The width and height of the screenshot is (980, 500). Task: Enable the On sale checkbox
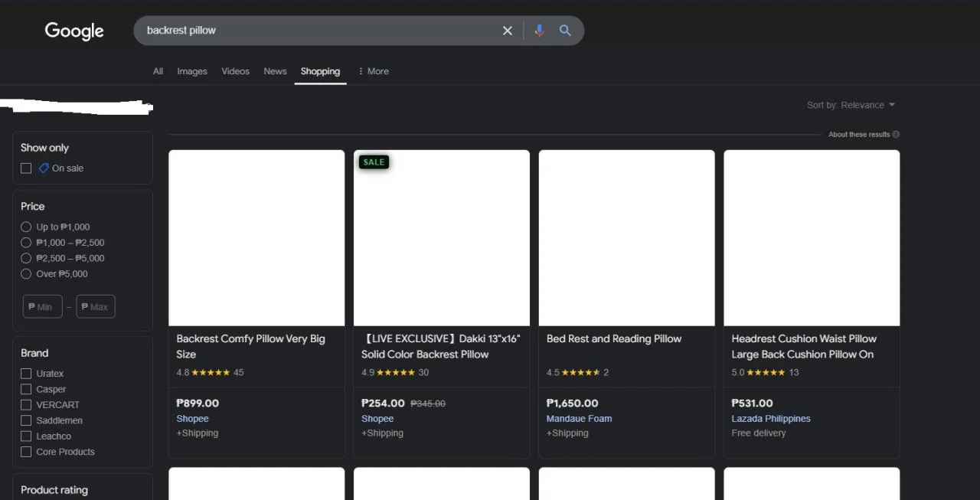point(26,168)
